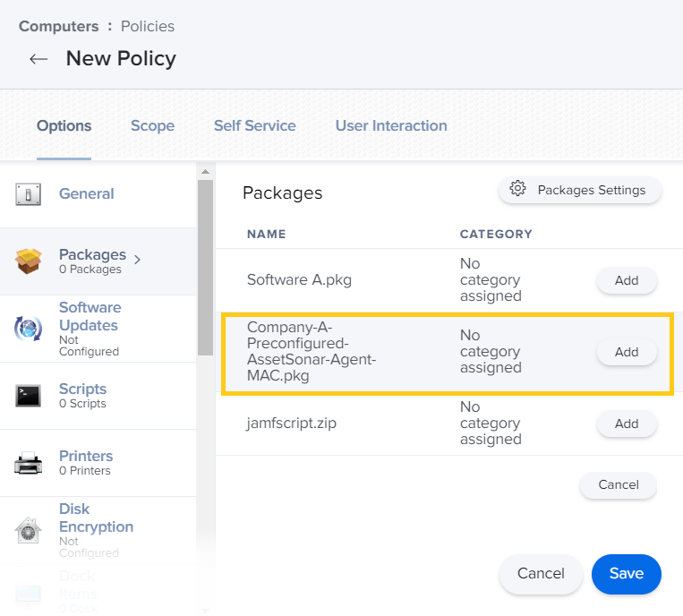Click the General light switch icon

point(29,194)
